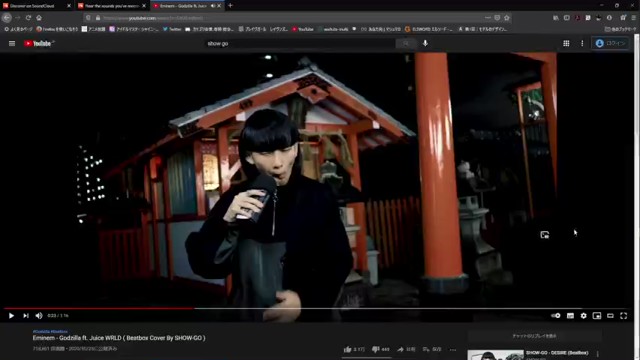640x360 pixels.
Task: Go to the YouTube home logo
Action: coord(38,43)
